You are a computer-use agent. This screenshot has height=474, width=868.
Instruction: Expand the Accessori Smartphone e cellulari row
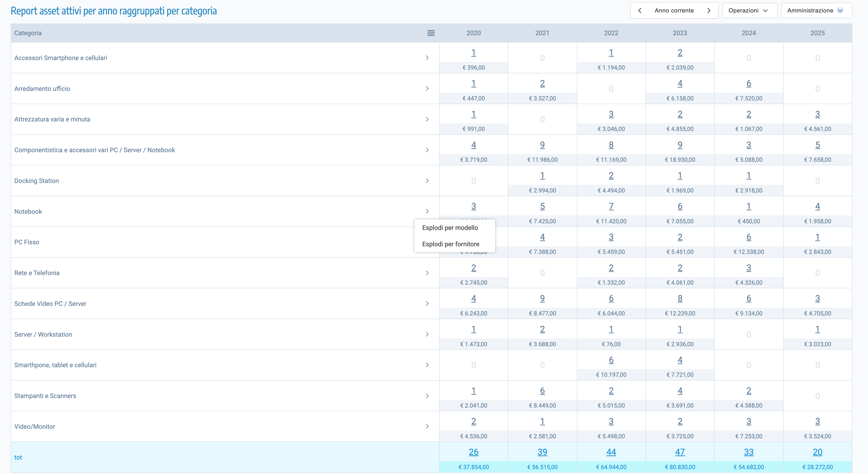click(427, 58)
